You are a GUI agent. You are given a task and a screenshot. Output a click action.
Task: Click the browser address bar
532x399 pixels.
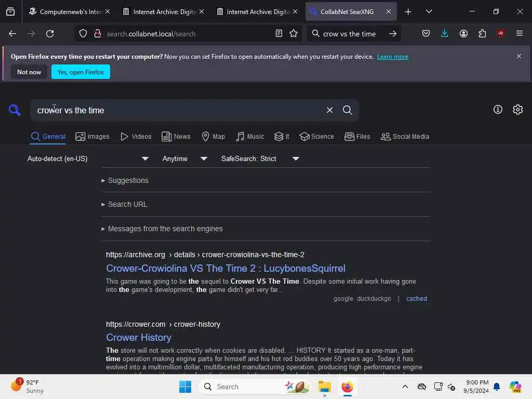tap(188, 34)
